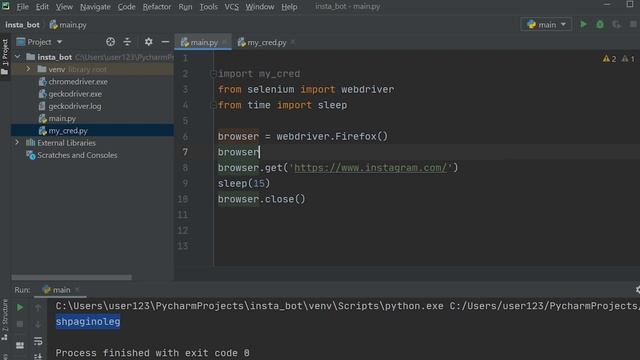Image resolution: width=640 pixels, height=360 pixels.
Task: Jump up the stack trace arrow
Action: pyautogui.click(x=38, y=307)
